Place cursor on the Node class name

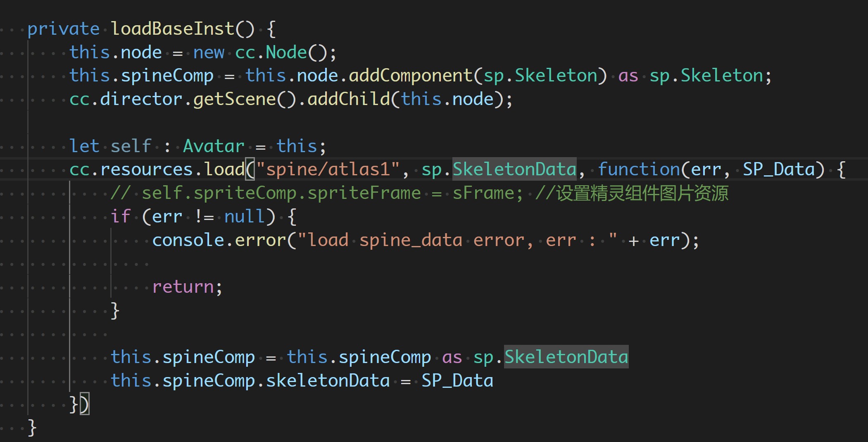(286, 53)
